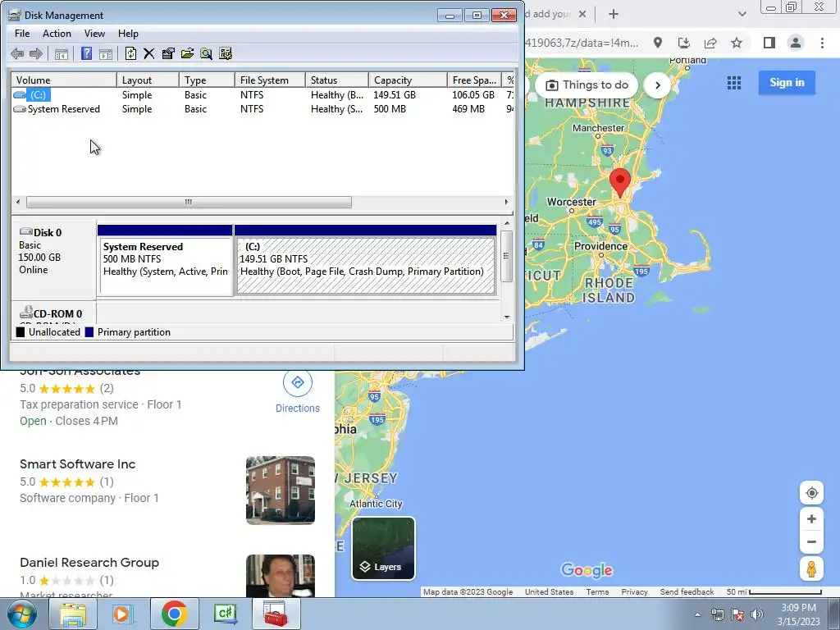
Task: Click the disk settings toolbar icon
Action: tap(226, 53)
